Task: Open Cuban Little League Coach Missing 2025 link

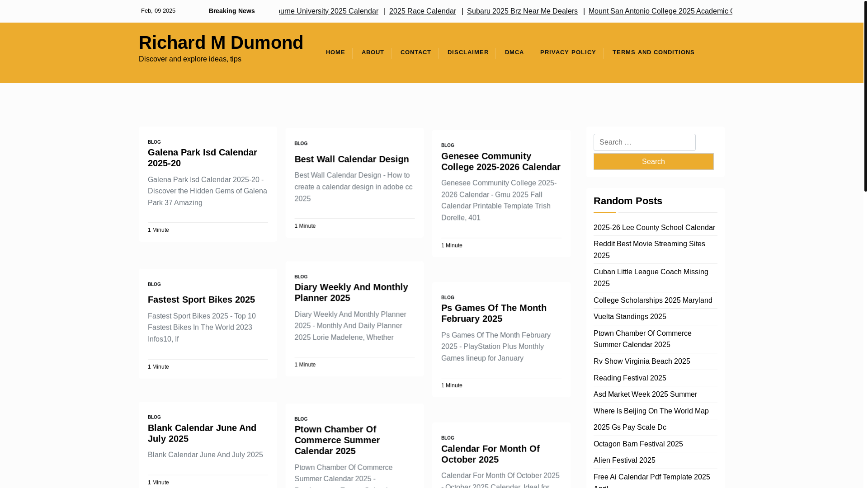Action: [x=651, y=278]
